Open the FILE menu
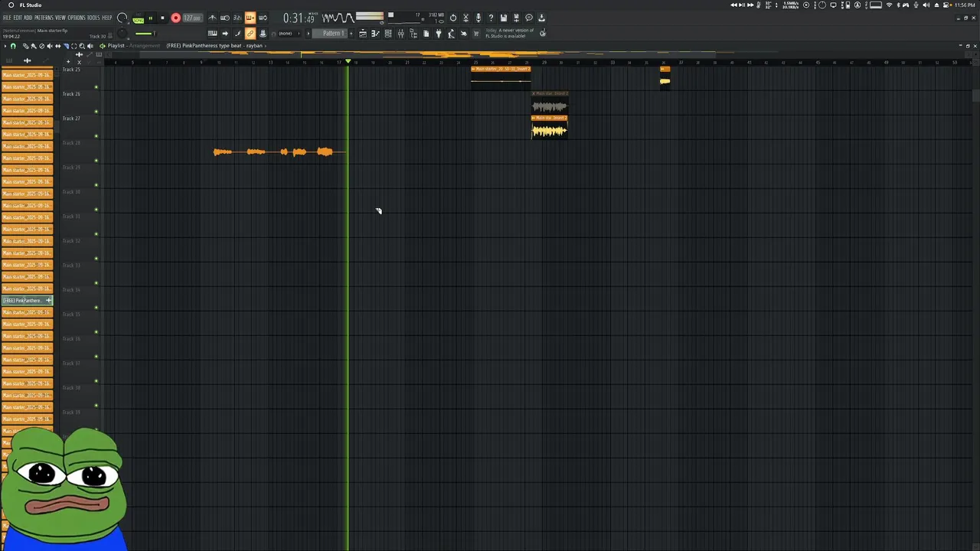 (7, 18)
